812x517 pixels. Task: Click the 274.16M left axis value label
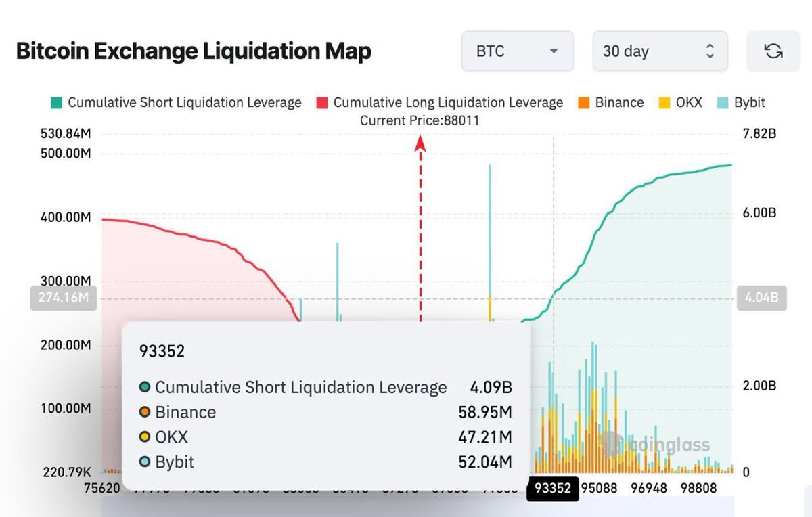(x=64, y=298)
